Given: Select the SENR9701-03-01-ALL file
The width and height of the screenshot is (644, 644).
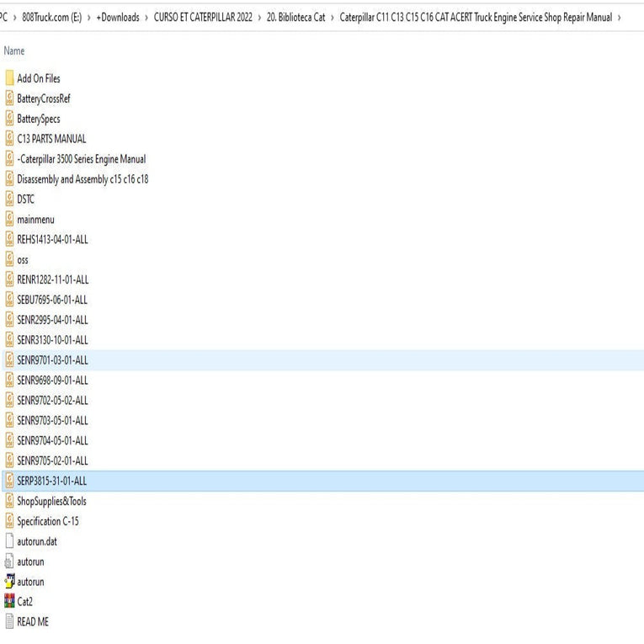Looking at the screenshot, I should (x=52, y=360).
